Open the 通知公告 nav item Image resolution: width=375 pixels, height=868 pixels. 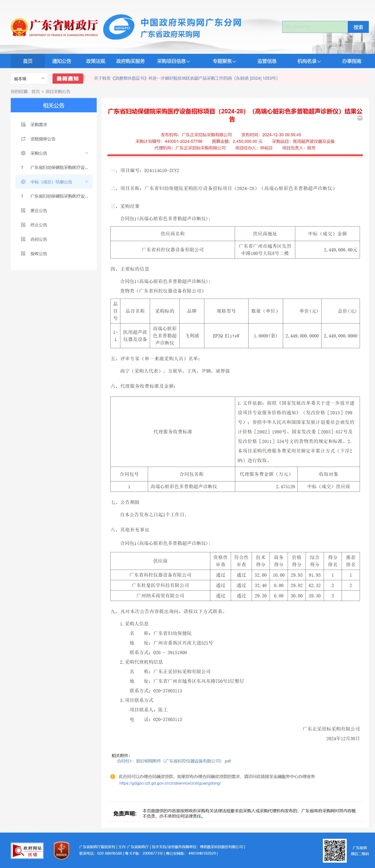(62, 61)
